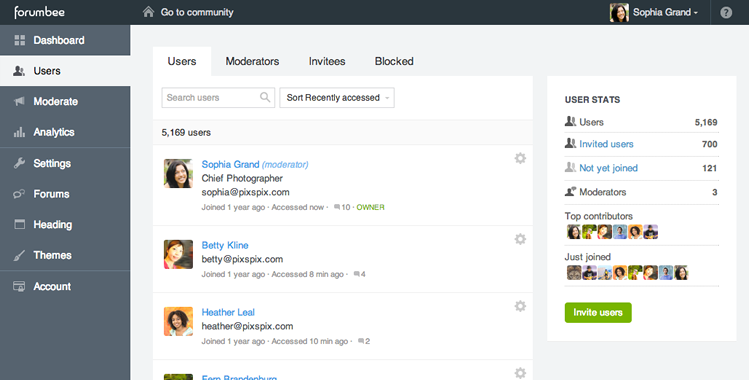The height and width of the screenshot is (380, 749).
Task: Open Themes in the sidebar
Action: click(x=65, y=255)
